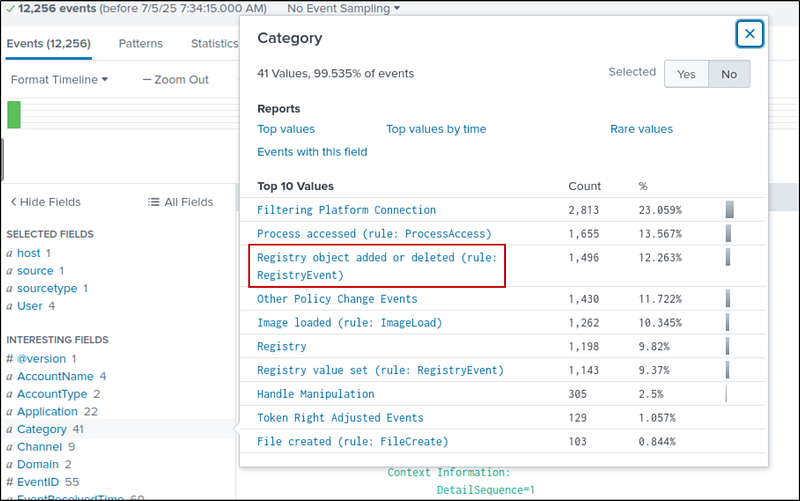Switch to the Patterns tab
800x501 pixels.
[140, 44]
